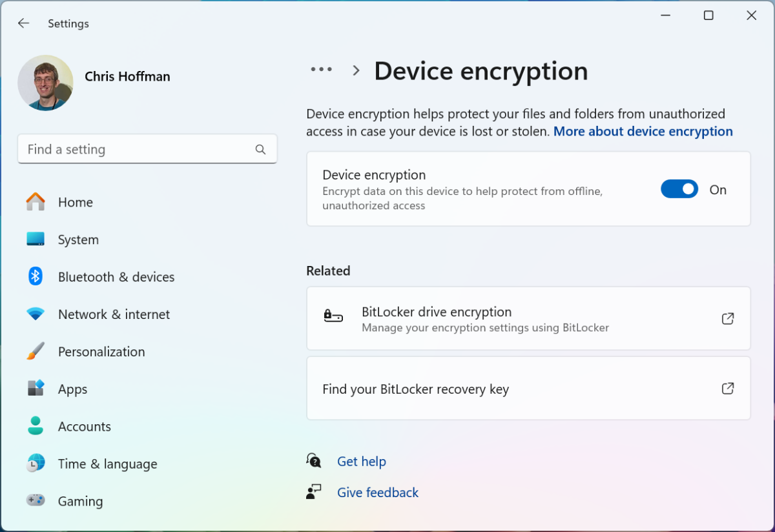Click the external link icon on recovery key row
This screenshot has width=775, height=532.
click(x=728, y=388)
